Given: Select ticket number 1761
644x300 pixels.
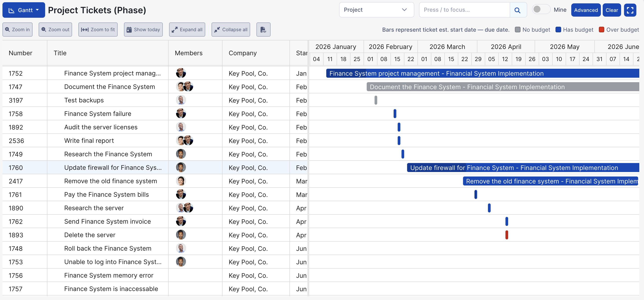Looking at the screenshot, I should coord(15,194).
